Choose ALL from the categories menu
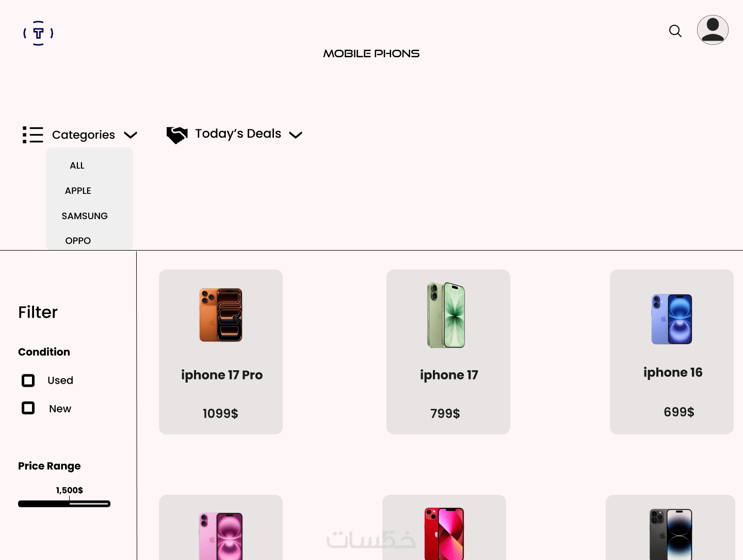743x560 pixels. (x=77, y=166)
